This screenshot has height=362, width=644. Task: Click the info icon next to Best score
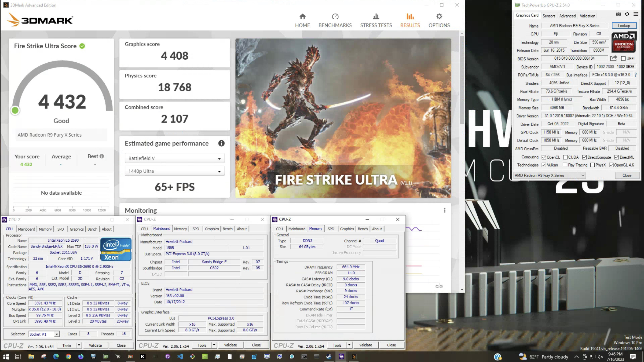point(102,156)
